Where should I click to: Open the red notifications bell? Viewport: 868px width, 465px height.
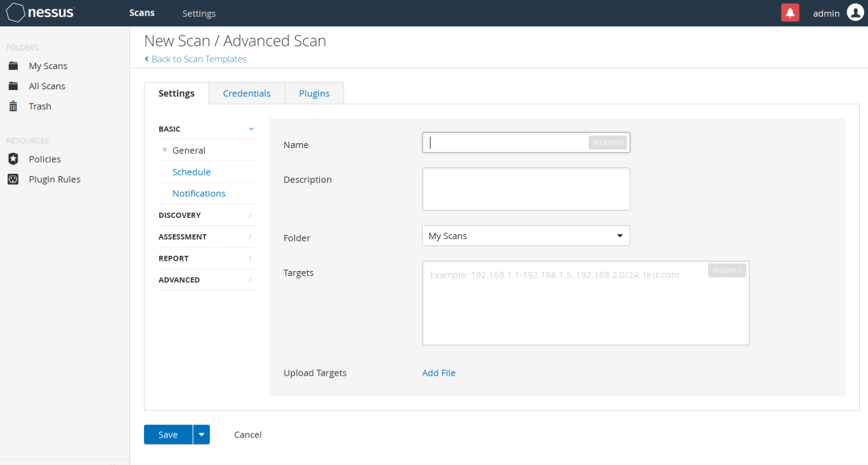click(790, 13)
